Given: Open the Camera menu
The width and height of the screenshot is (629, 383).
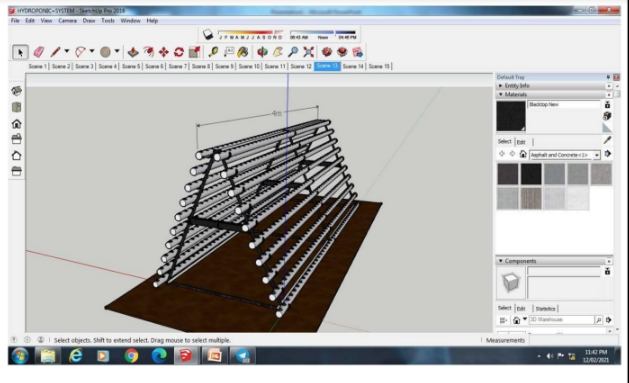Looking at the screenshot, I should tap(67, 21).
